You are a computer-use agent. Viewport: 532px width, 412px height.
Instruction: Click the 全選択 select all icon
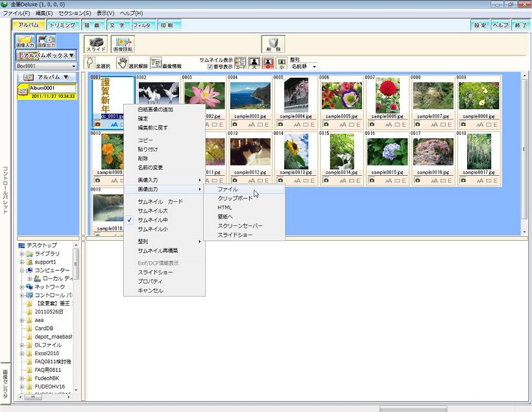pos(90,62)
